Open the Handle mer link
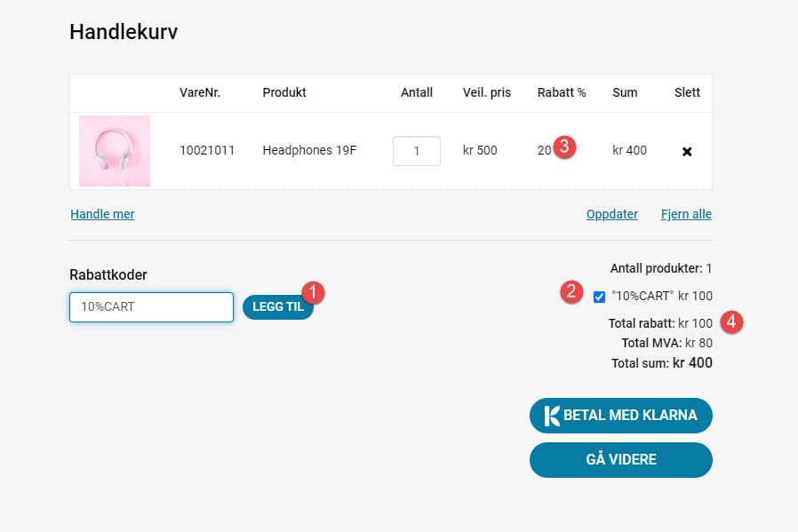The image size is (798, 532). click(x=101, y=214)
